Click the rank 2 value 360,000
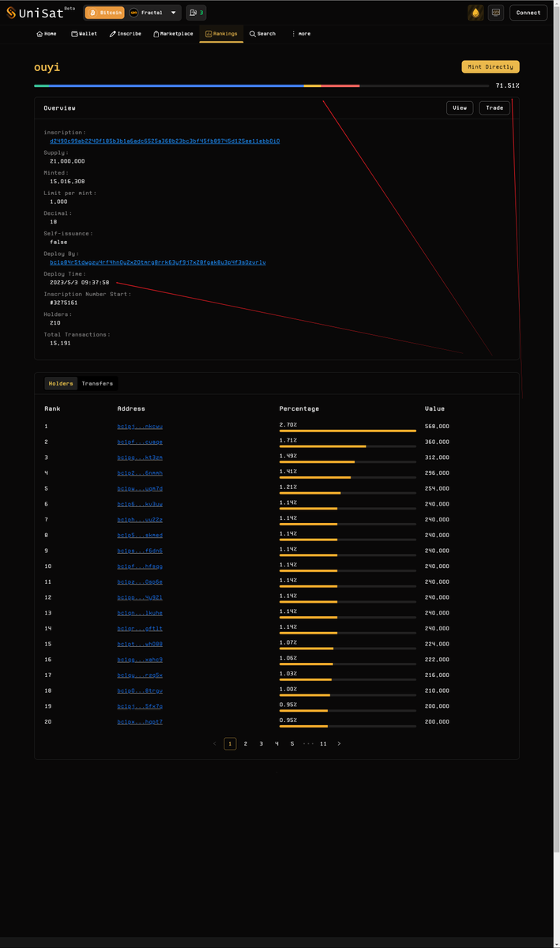 437,442
